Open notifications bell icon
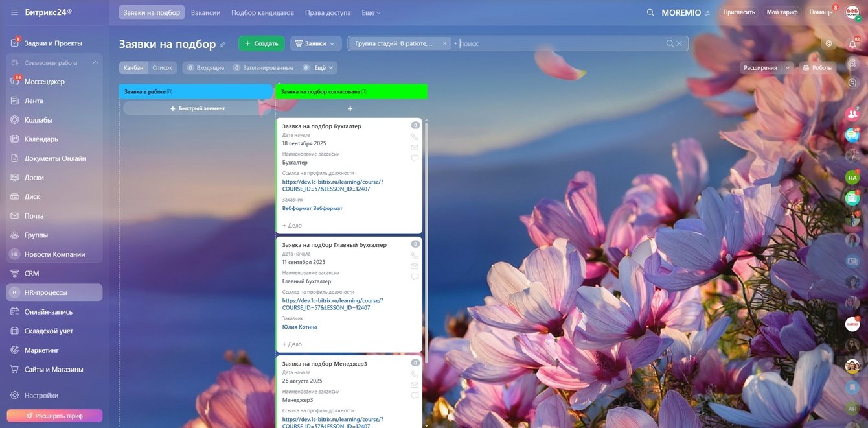This screenshot has height=428, width=868. pyautogui.click(x=852, y=44)
